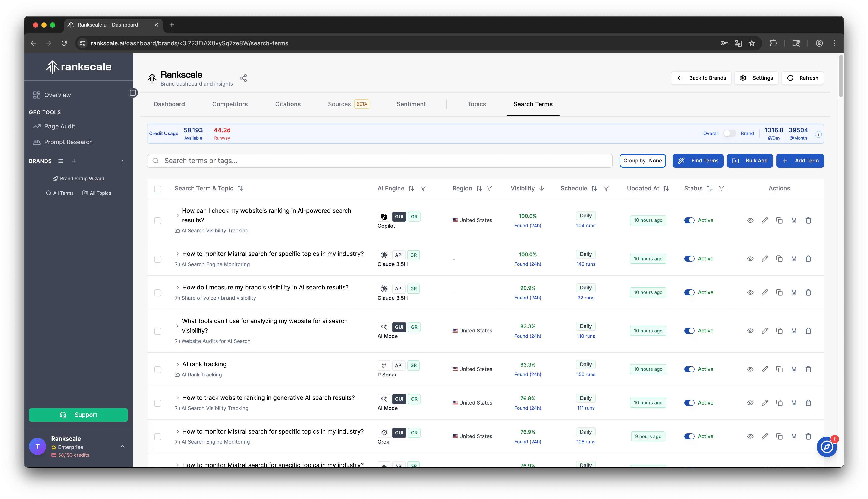Filter the Region column
Viewport: 868px width, 499px height.
point(490,189)
